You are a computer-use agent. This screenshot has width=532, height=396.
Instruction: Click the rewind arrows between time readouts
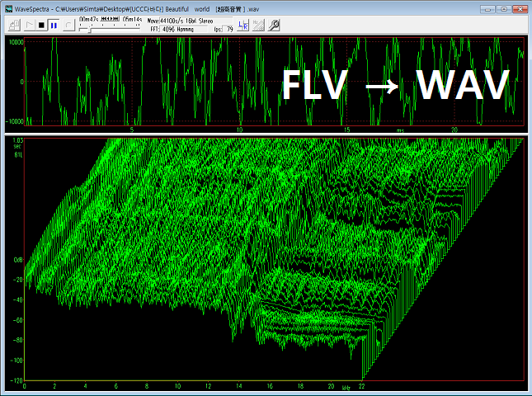[x=105, y=20]
